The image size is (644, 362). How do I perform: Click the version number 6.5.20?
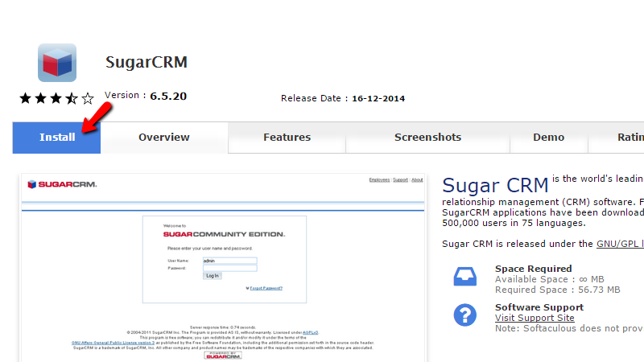pos(168,96)
